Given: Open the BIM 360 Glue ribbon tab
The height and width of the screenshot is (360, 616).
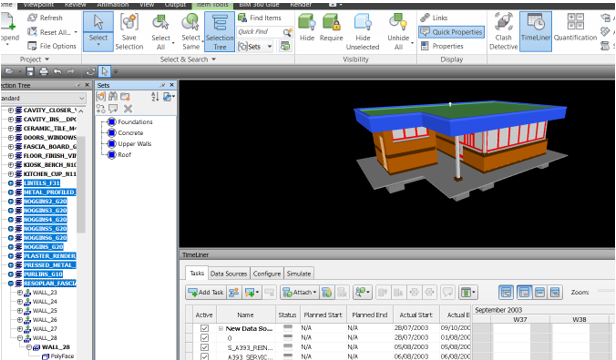Looking at the screenshot, I should 259,5.
